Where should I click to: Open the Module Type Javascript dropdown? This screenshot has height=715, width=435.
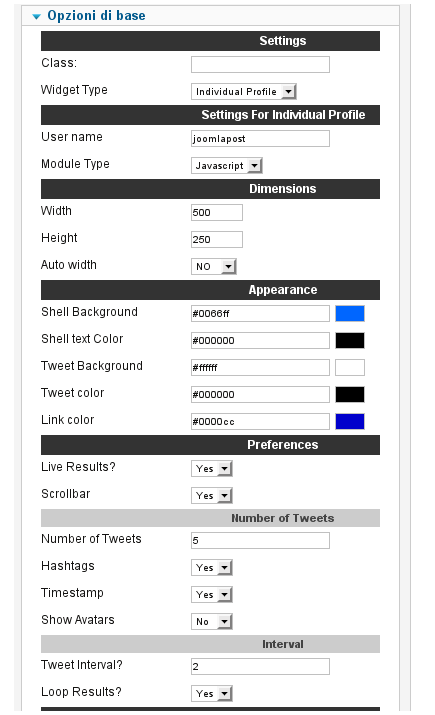[x=227, y=166]
